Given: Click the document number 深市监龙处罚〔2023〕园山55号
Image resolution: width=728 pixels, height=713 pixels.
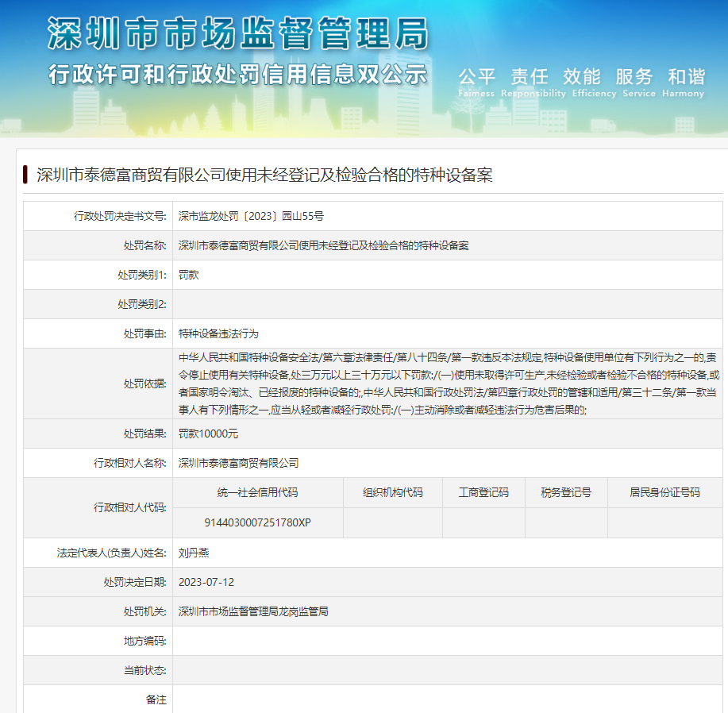Looking at the screenshot, I should pyautogui.click(x=250, y=216).
